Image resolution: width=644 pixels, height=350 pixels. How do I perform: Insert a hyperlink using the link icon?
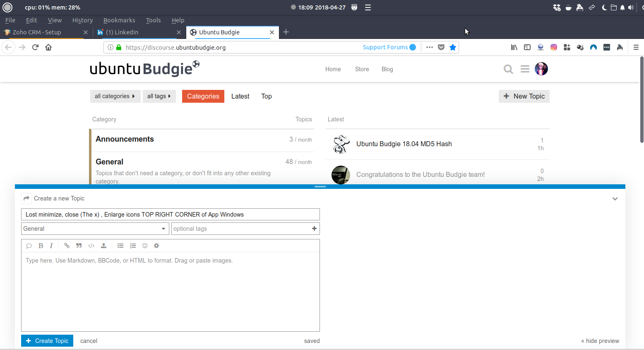tap(67, 246)
